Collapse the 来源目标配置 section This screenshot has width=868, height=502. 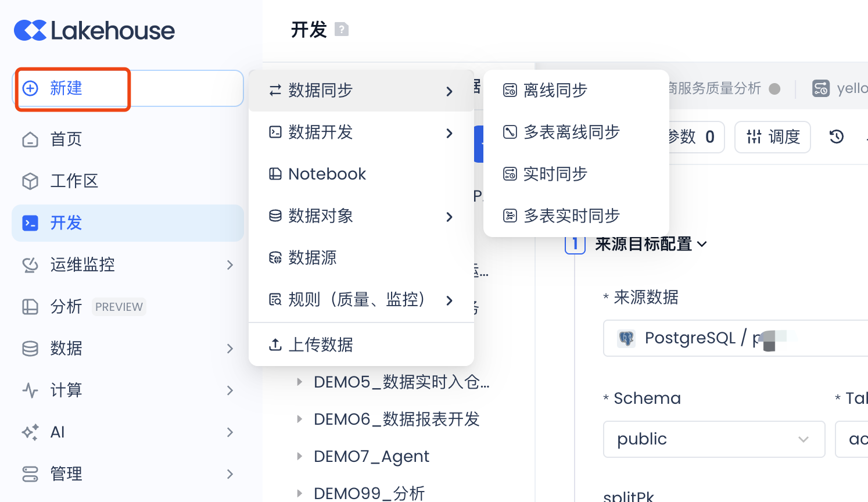tap(702, 244)
